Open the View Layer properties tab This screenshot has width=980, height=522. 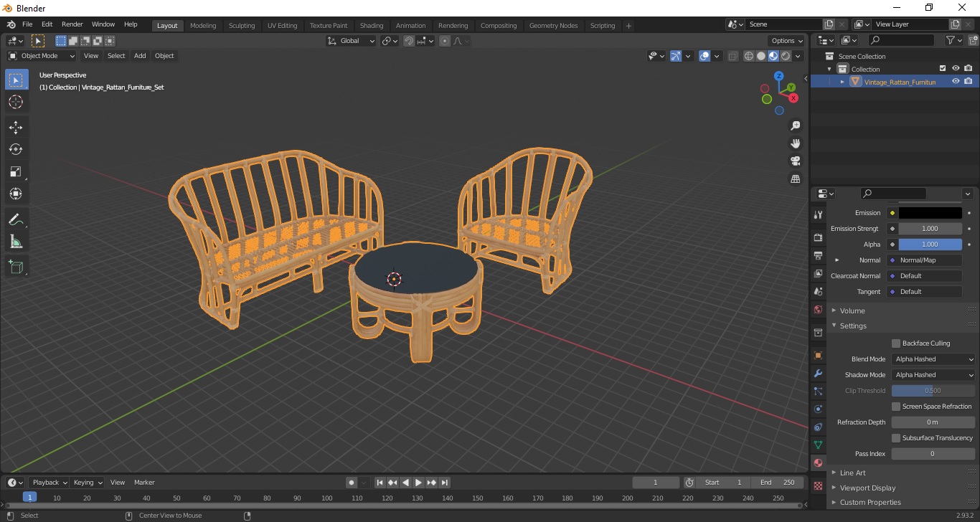(x=818, y=274)
